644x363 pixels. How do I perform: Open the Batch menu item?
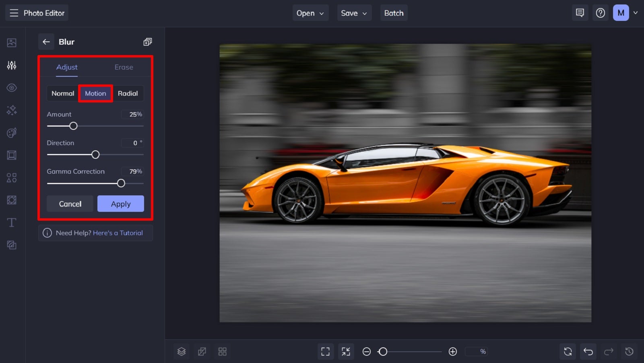tap(394, 13)
